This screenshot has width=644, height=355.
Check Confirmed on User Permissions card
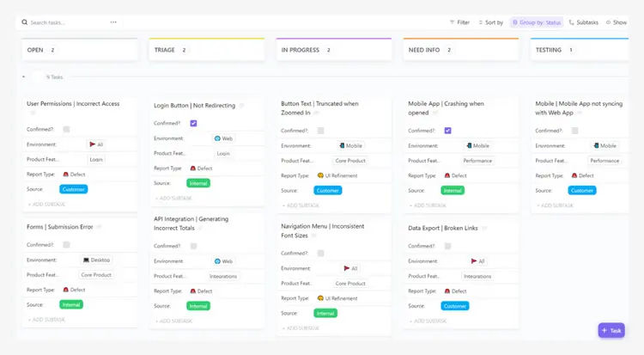tap(66, 129)
